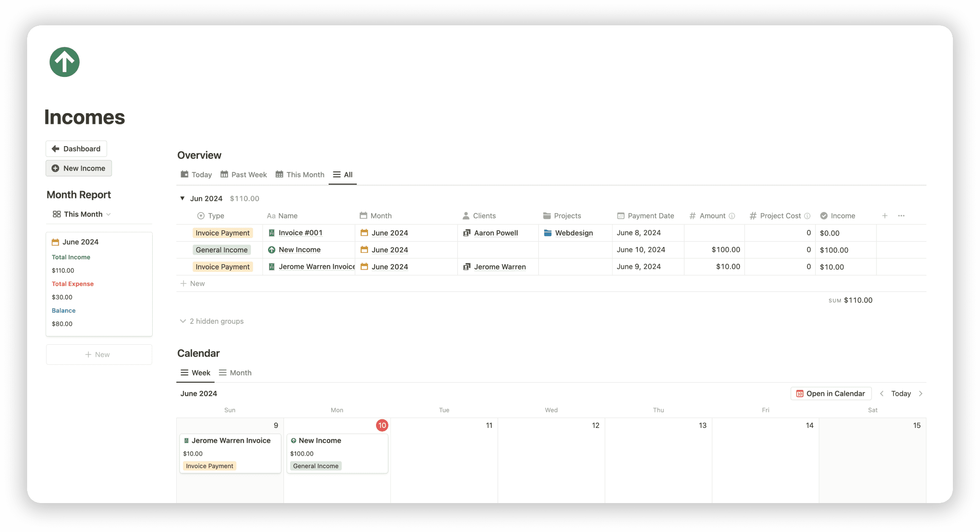The image size is (980, 532).
Task: Click the Amount column info icon
Action: (732, 216)
